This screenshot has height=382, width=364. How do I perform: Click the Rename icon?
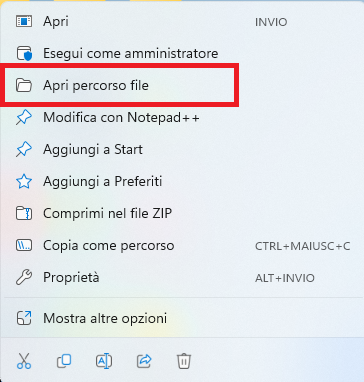[x=104, y=361]
